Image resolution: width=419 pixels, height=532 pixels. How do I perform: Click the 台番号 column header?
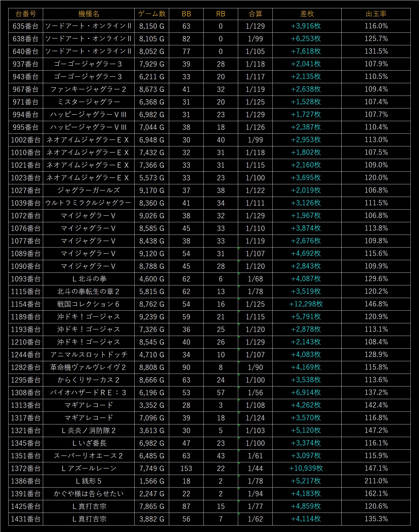(x=26, y=14)
